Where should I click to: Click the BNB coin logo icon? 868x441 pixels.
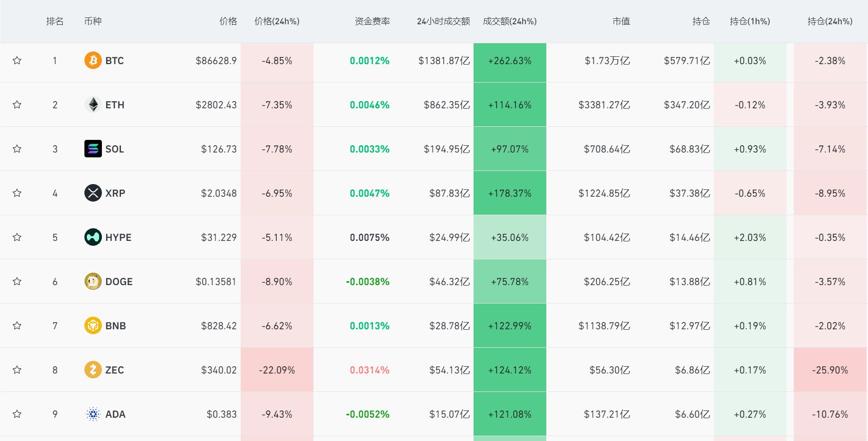click(x=93, y=326)
